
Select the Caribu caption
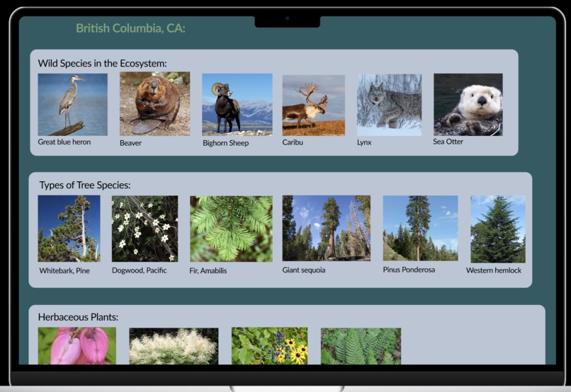click(293, 142)
